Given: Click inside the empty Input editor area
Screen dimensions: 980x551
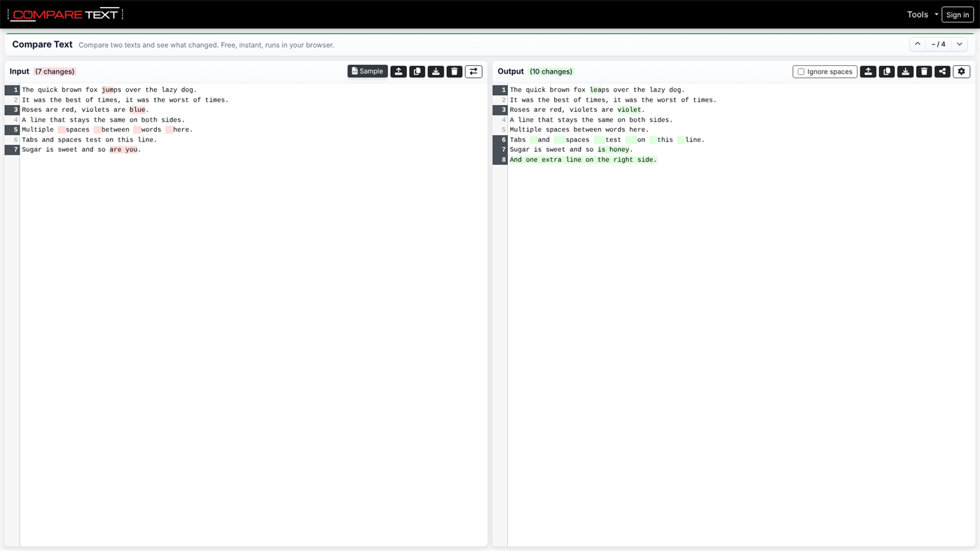Looking at the screenshot, I should click(252, 350).
